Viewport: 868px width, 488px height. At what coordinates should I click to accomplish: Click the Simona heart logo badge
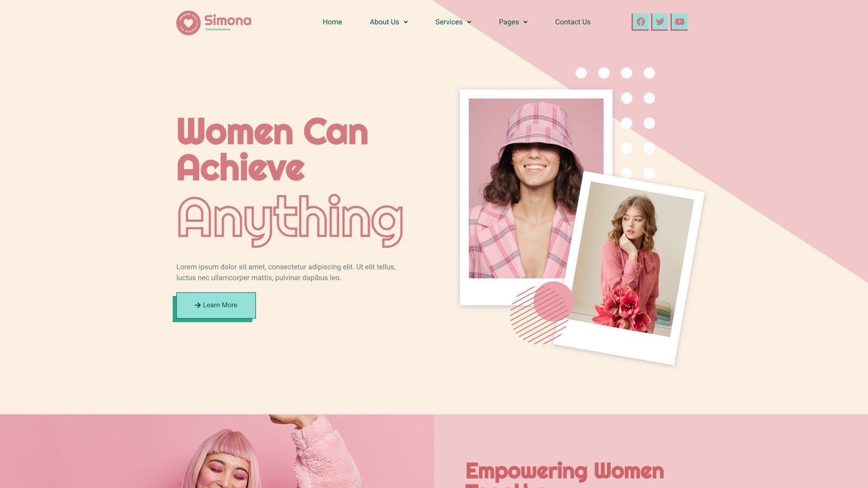coord(188,23)
